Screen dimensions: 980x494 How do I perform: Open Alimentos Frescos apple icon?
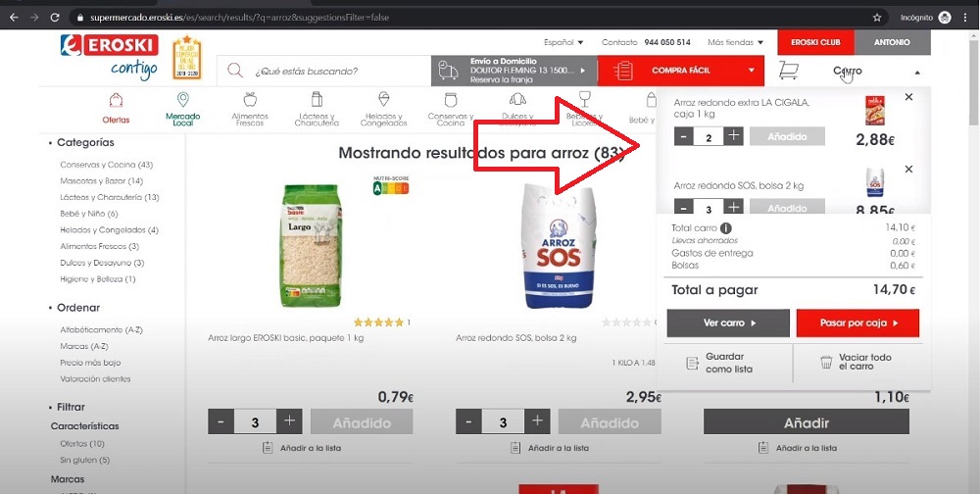click(x=250, y=99)
